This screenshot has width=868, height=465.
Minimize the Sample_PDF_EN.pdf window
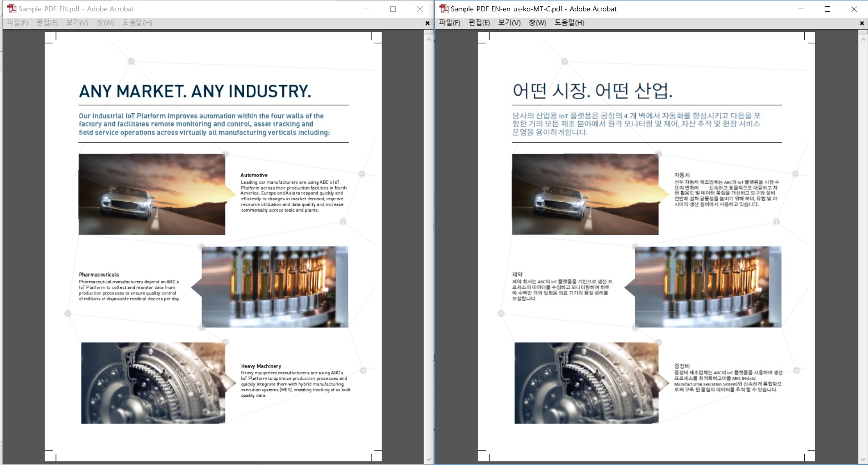(x=366, y=9)
